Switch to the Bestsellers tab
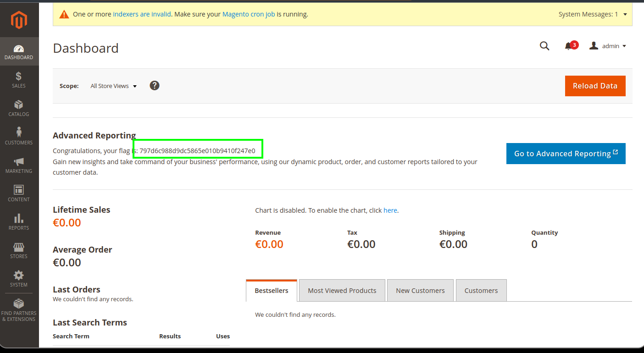The width and height of the screenshot is (644, 353). [272, 291]
